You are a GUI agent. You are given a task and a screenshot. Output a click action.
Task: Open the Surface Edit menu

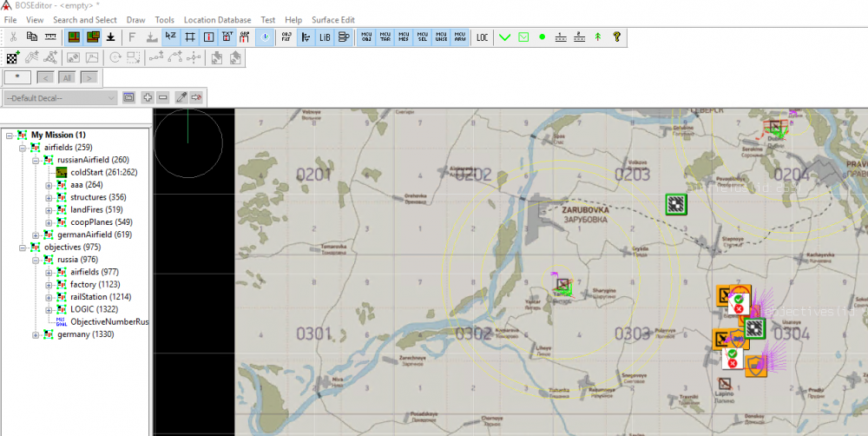[333, 19]
